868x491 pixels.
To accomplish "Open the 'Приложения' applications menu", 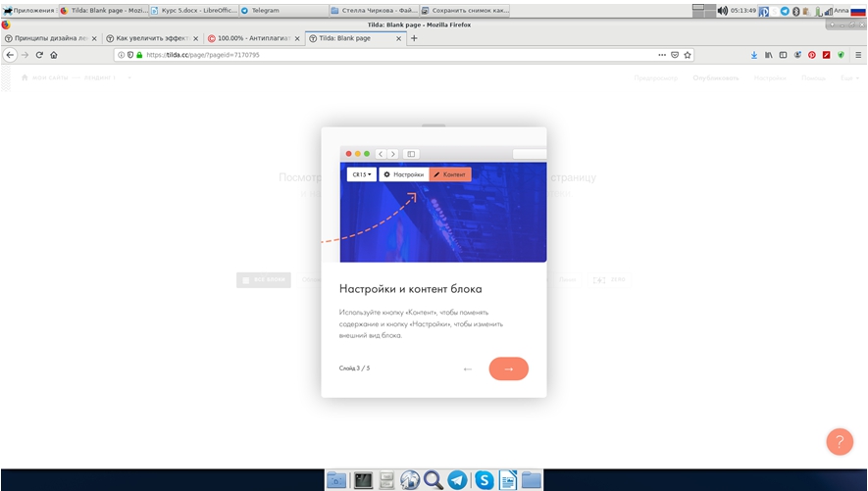I will (x=28, y=10).
